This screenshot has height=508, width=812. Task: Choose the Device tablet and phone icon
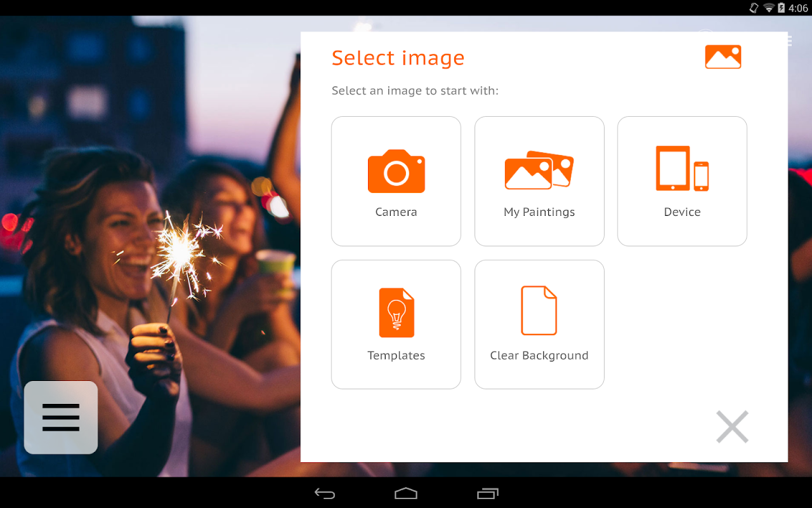(682, 168)
